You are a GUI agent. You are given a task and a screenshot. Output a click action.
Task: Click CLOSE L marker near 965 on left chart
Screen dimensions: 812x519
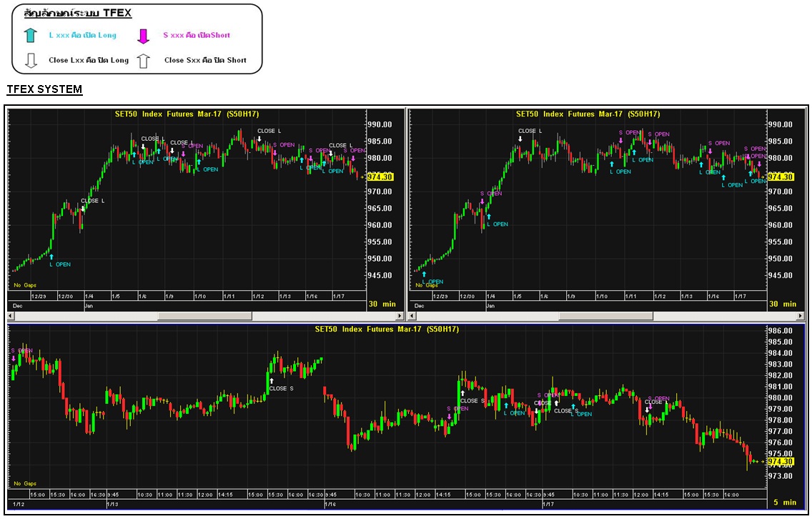[83, 209]
